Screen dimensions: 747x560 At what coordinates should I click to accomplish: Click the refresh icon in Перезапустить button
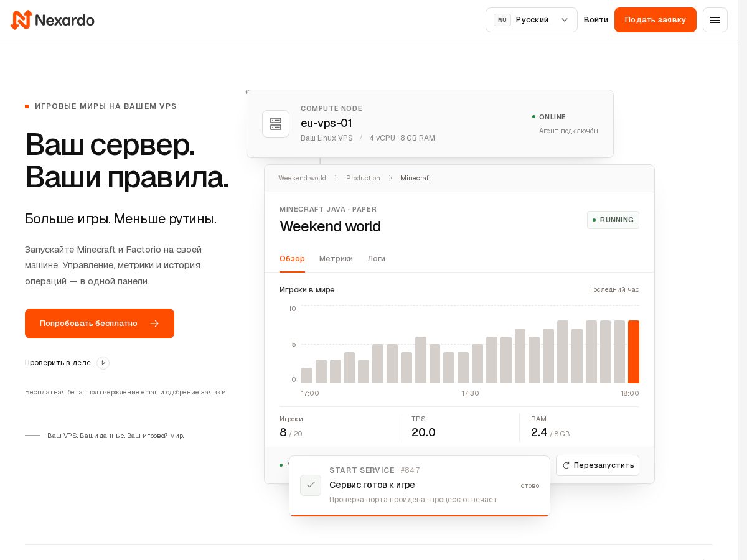[x=566, y=465]
